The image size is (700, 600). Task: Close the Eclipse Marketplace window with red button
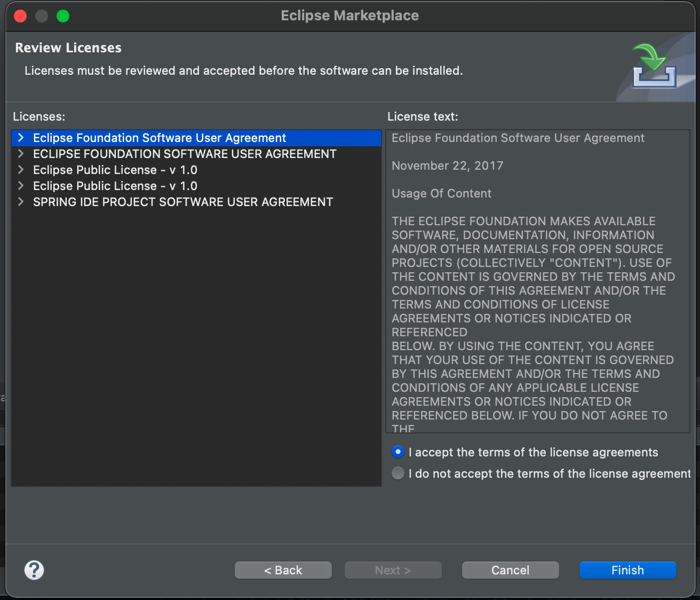point(20,16)
